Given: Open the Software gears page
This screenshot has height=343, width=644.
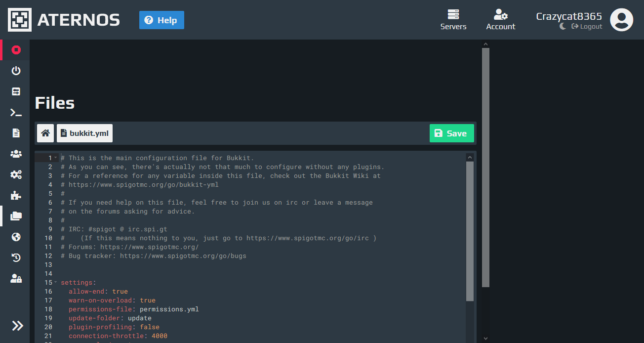Looking at the screenshot, I should coord(16,174).
